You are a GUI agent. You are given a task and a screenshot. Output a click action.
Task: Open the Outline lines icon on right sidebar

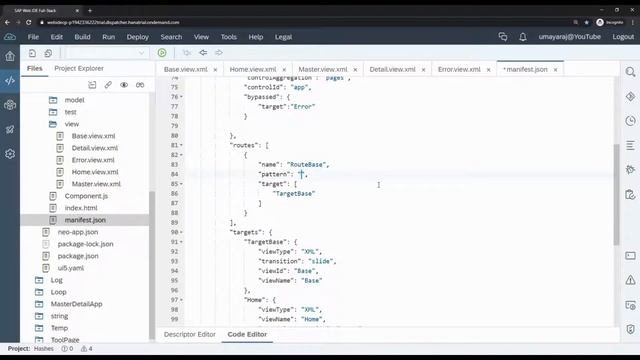click(x=630, y=145)
